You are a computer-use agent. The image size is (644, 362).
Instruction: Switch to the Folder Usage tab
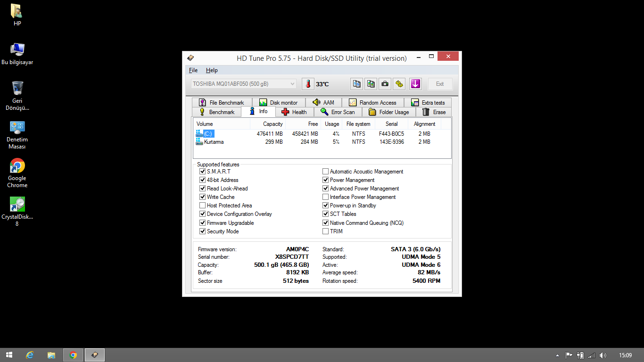pos(389,112)
